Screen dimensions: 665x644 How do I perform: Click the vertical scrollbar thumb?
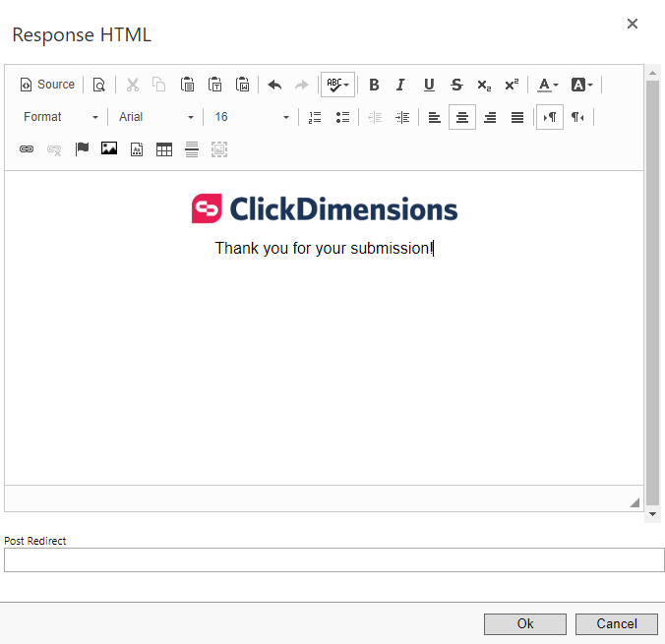652,293
